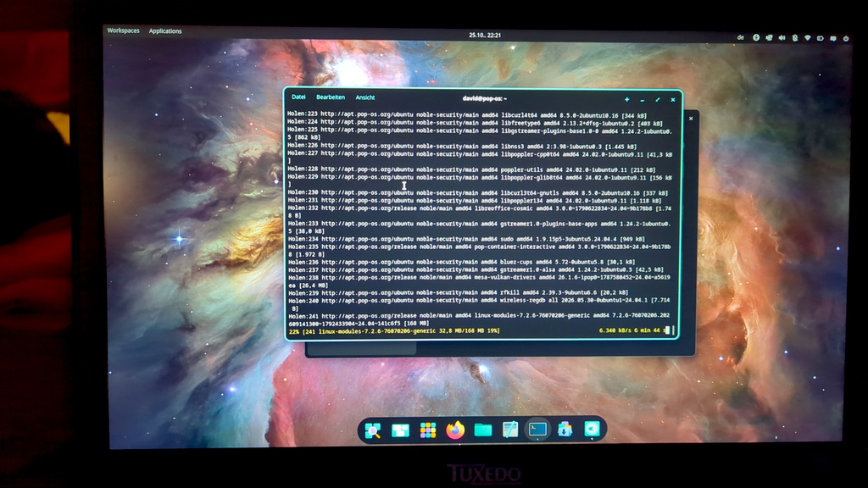
Task: Click the 'Holen:233' gstreamer1.0-plugins-base-apps line
Action: point(480,227)
